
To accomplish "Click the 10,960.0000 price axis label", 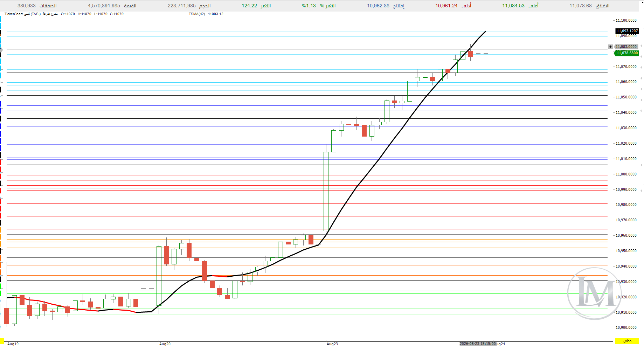I will tap(626, 235).
